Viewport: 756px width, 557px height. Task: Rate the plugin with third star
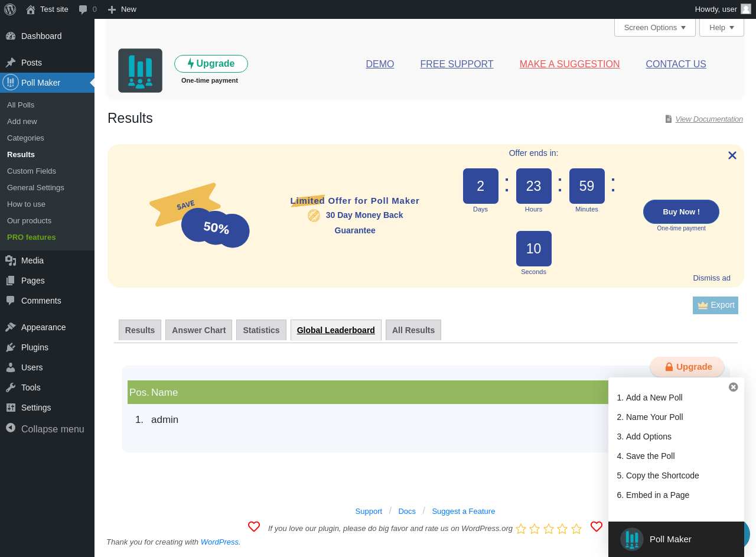549,529
